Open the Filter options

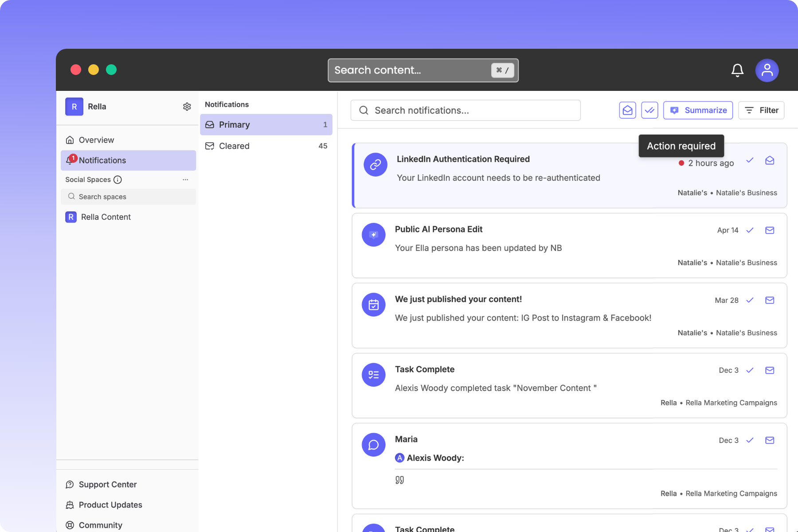[x=761, y=110]
